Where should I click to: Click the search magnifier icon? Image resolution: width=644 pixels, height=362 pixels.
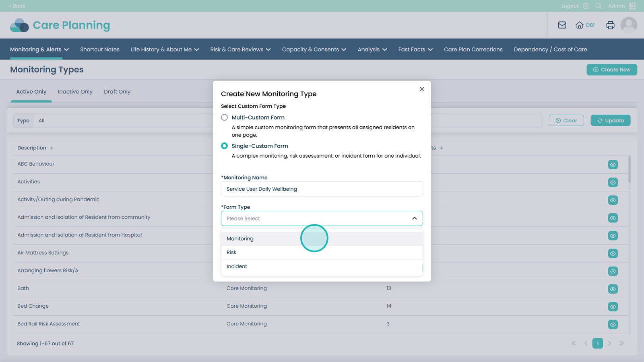599,6
